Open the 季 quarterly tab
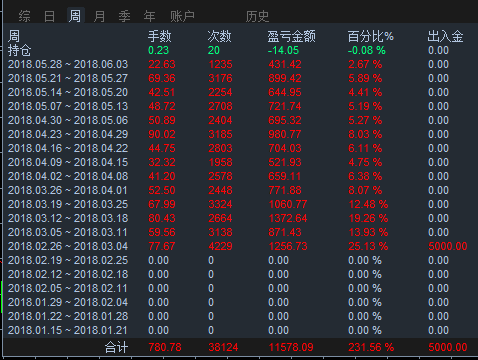This screenshot has height=360, width=478. [124, 16]
